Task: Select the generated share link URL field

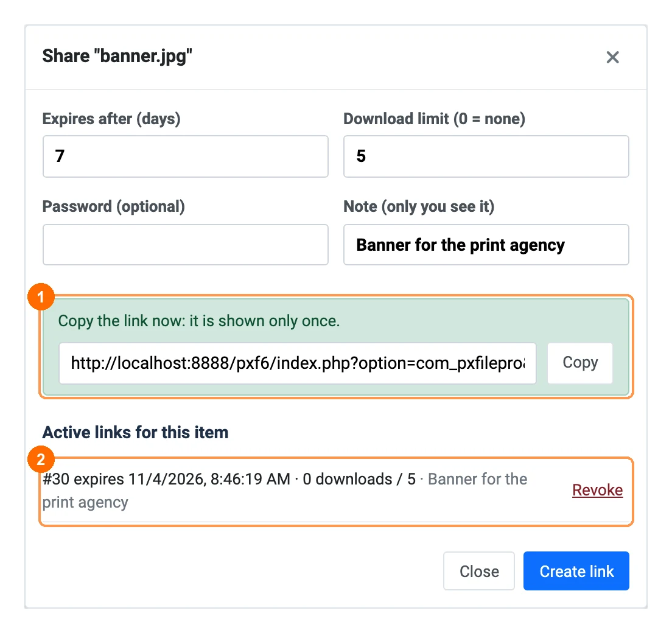Action: point(298,363)
